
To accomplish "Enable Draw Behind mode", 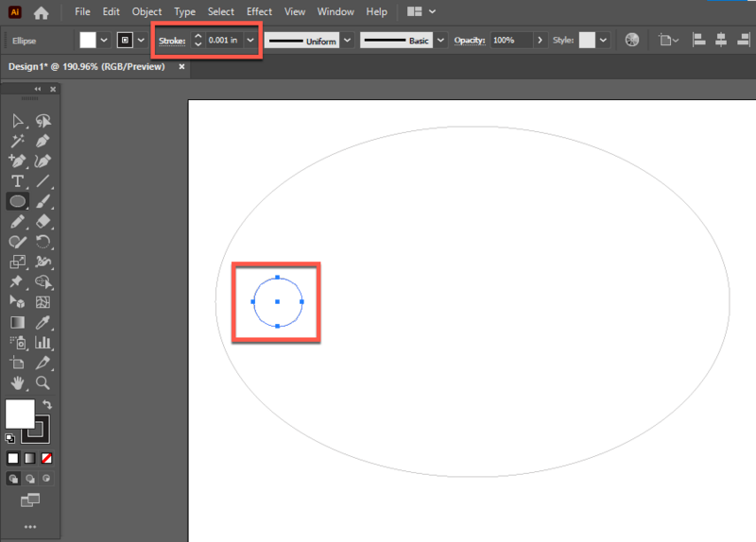I will (x=30, y=479).
